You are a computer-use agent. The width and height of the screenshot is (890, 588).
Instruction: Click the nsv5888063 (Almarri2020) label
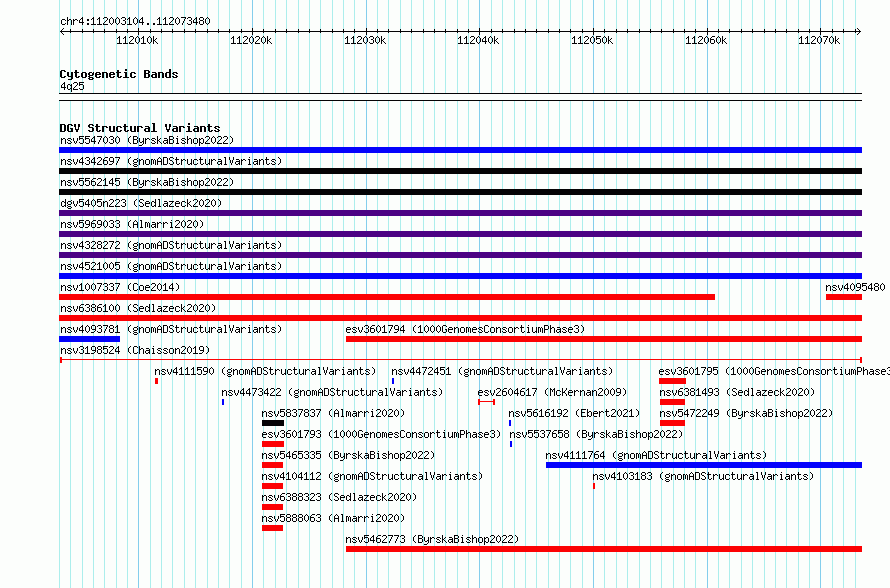tap(333, 518)
